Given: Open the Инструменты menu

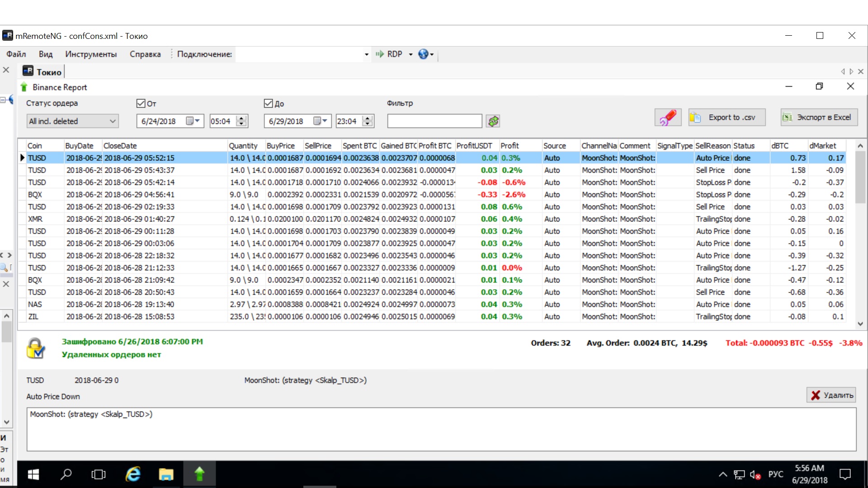Looking at the screenshot, I should click(91, 54).
